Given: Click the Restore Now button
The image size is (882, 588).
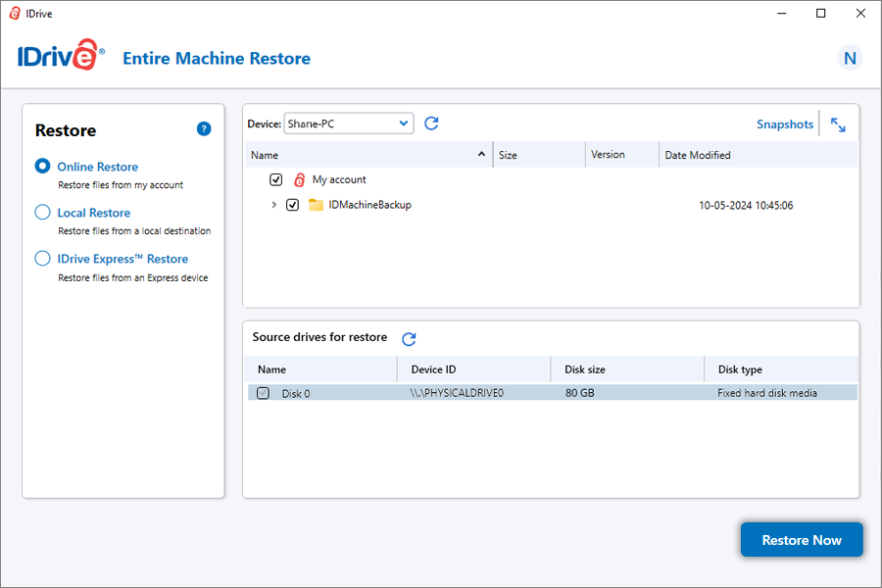Looking at the screenshot, I should [x=802, y=540].
